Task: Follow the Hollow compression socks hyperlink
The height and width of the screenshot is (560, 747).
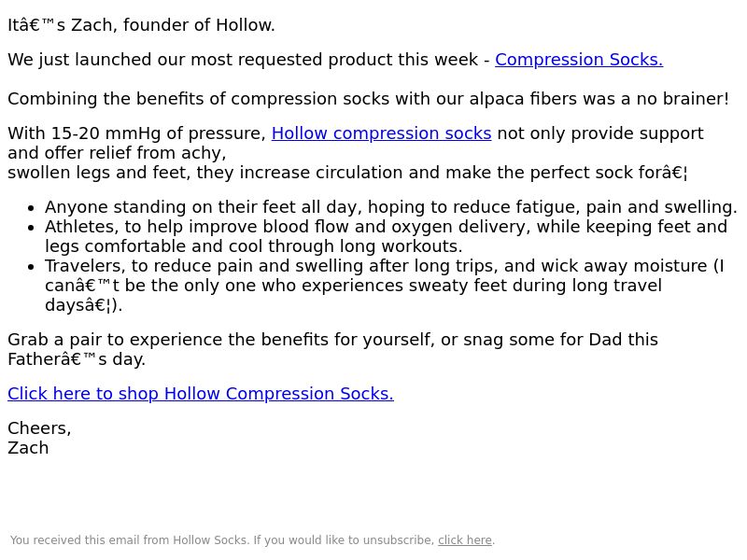Action: [x=381, y=133]
